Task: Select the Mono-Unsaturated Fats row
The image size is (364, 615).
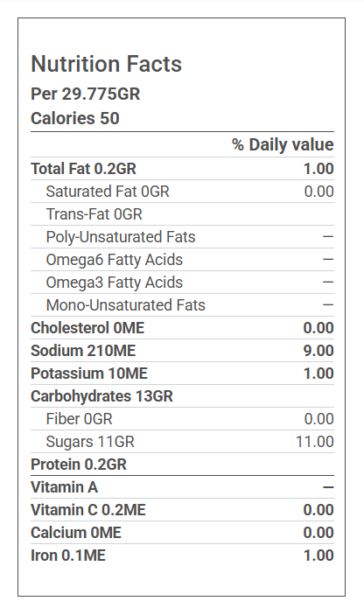Action: point(182,305)
